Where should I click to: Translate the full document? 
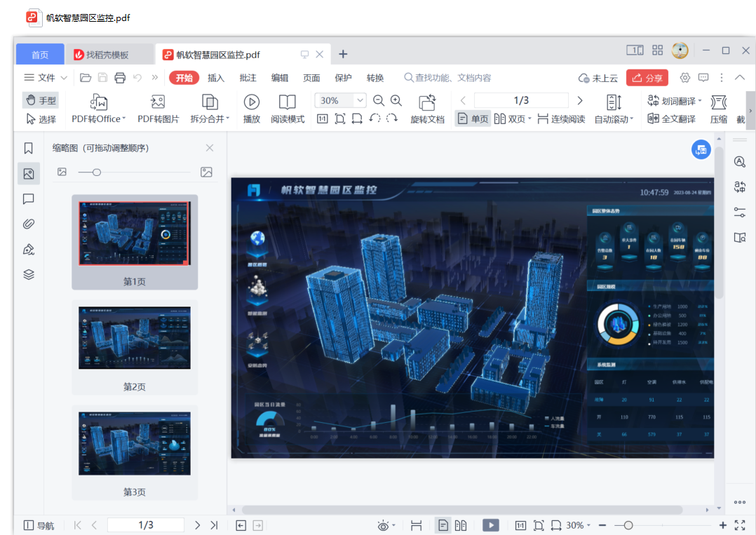tap(671, 118)
